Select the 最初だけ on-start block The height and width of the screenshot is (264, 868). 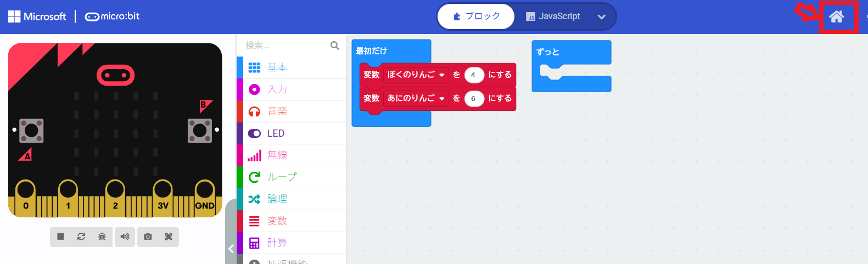click(372, 50)
